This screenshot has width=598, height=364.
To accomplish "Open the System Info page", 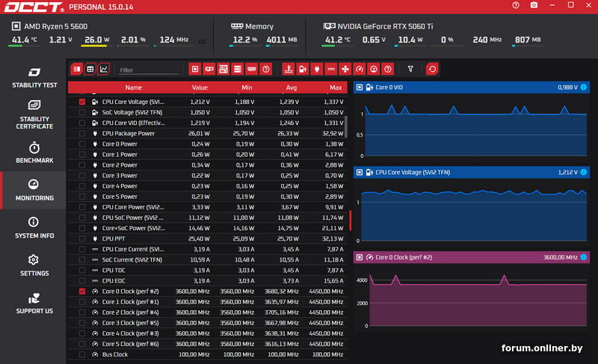I will pos(34,228).
